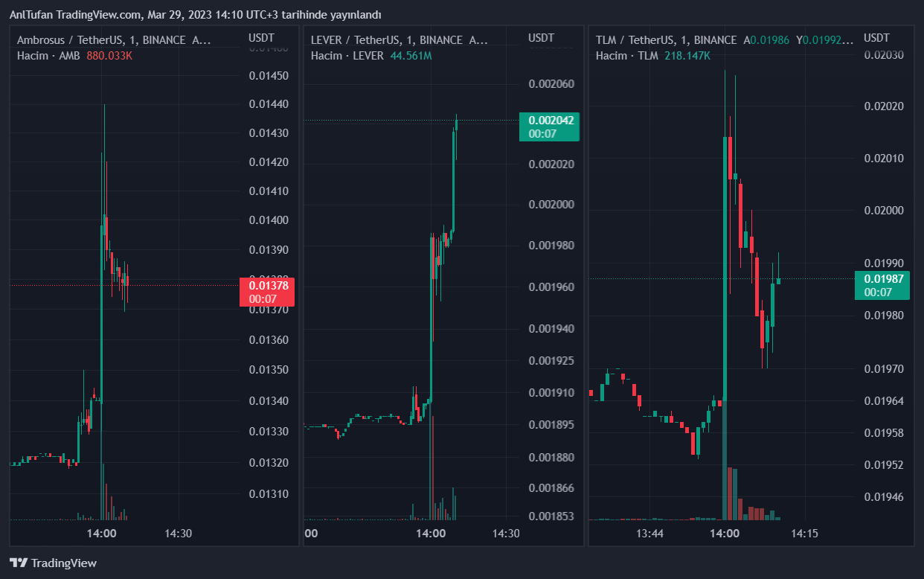Image resolution: width=924 pixels, height=579 pixels.
Task: Click the 0.001925 price level
Action: coord(551,361)
